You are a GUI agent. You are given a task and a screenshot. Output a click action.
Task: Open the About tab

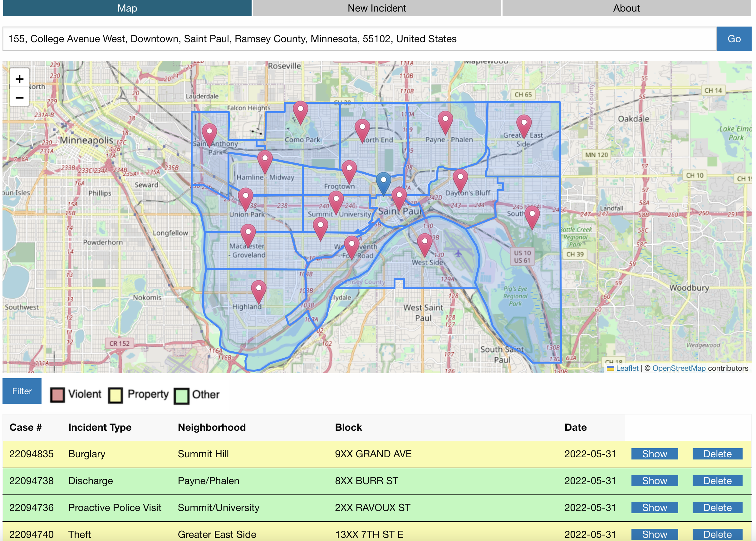[626, 8]
